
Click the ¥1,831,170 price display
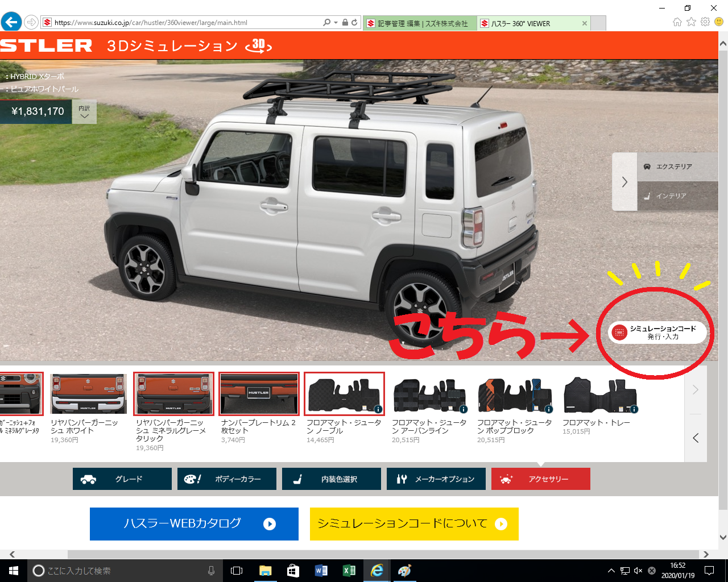[36, 112]
